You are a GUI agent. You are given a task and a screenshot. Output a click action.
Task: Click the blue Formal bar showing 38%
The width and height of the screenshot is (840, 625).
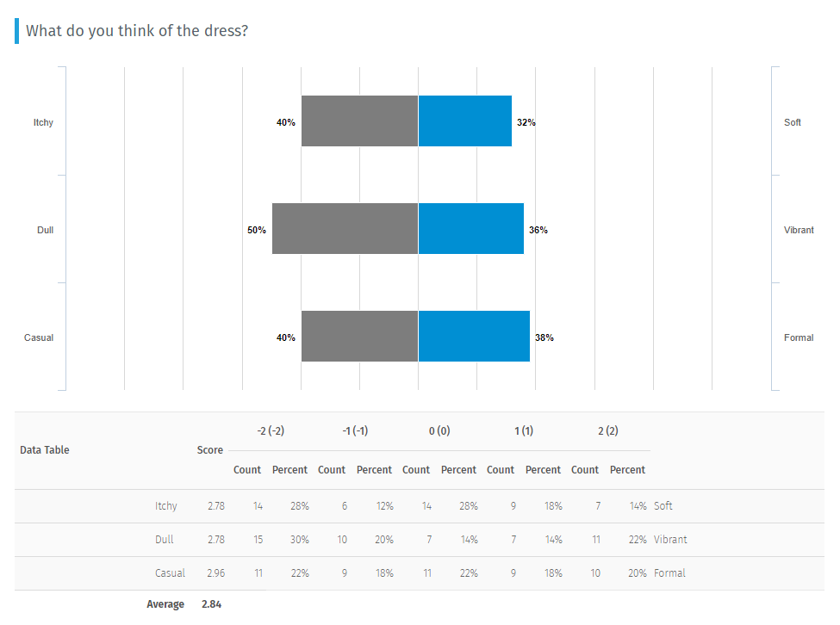point(474,337)
